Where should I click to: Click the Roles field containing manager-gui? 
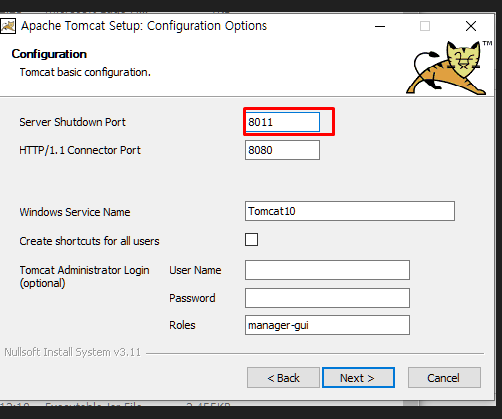tap(327, 325)
